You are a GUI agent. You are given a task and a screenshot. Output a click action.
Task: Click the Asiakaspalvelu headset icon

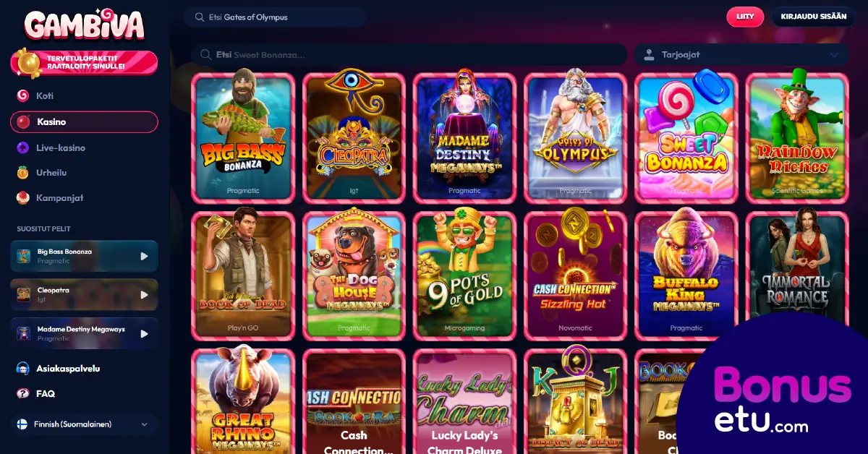tap(23, 369)
